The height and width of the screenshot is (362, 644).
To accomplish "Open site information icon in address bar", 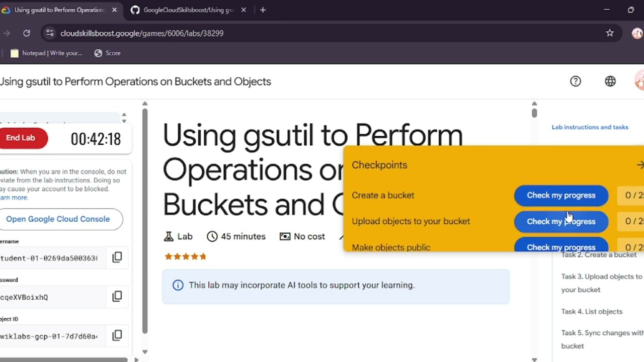I will (49, 33).
